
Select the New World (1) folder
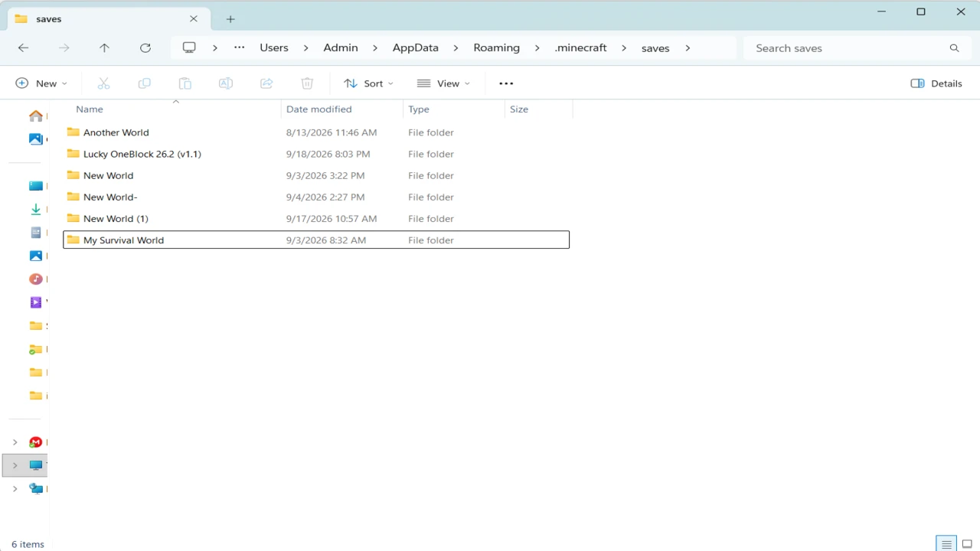tap(316, 218)
